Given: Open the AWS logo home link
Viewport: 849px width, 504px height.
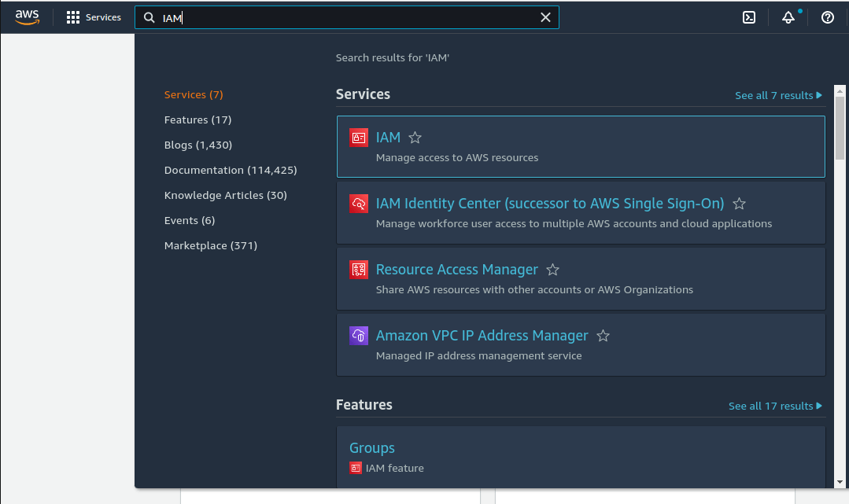Looking at the screenshot, I should point(27,17).
